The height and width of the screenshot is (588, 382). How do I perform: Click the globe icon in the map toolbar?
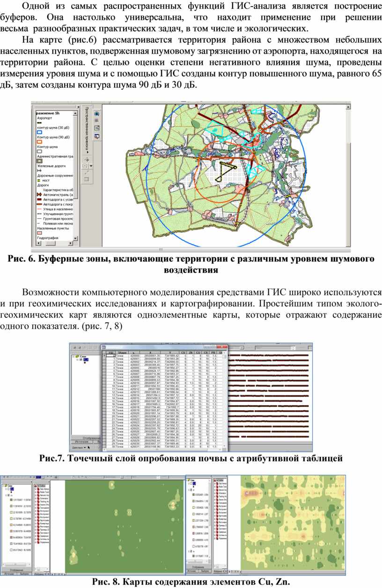96,114
